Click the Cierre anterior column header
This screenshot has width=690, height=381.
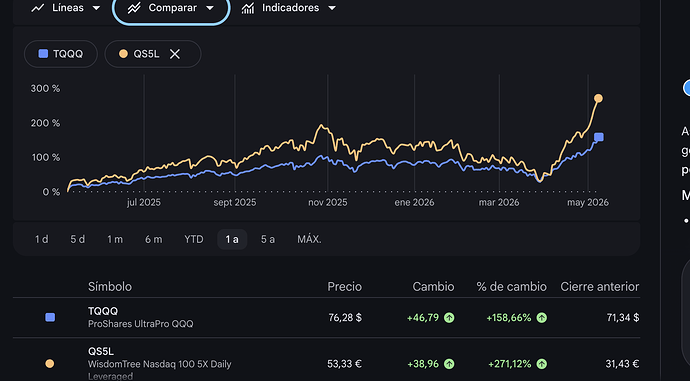tap(600, 286)
